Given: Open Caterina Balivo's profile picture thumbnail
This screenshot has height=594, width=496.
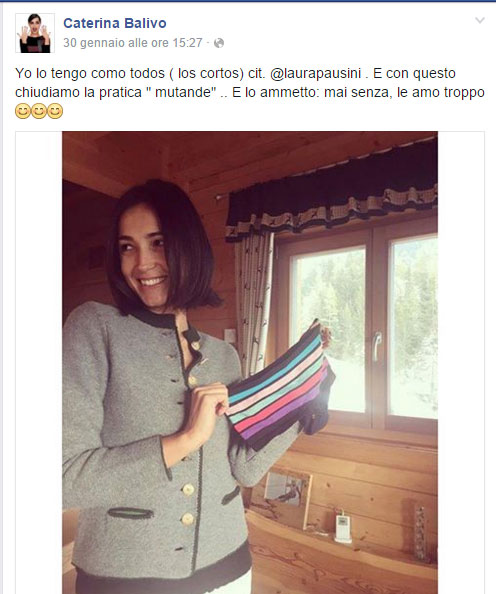Looking at the screenshot, I should (35, 33).
